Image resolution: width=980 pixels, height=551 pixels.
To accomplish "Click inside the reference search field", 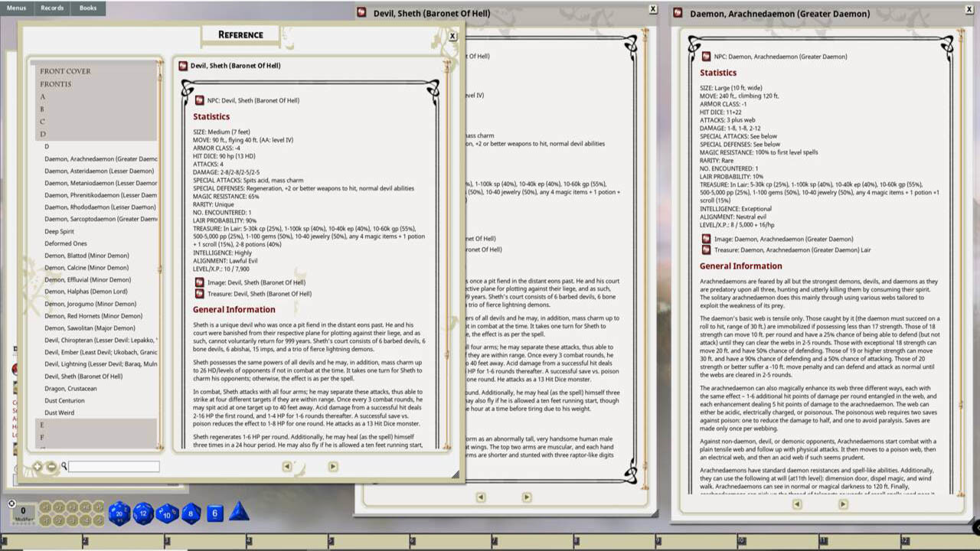I will pos(113,466).
